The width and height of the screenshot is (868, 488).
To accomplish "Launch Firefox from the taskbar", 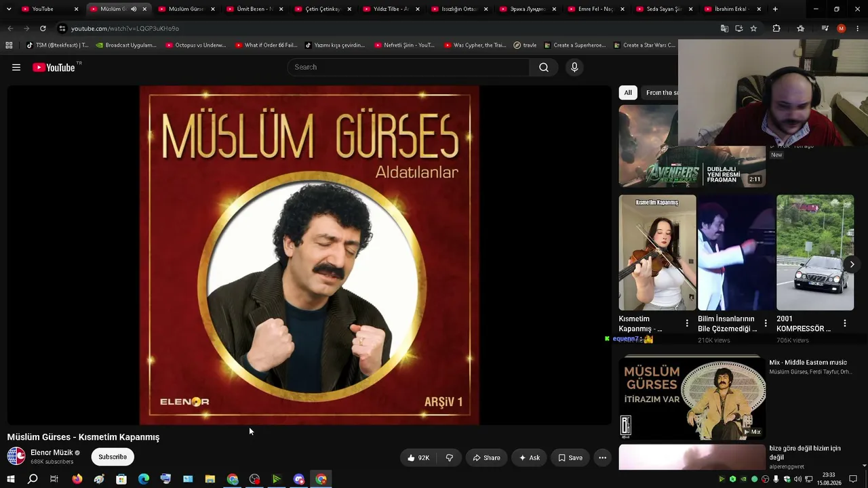I will pyautogui.click(x=77, y=479).
